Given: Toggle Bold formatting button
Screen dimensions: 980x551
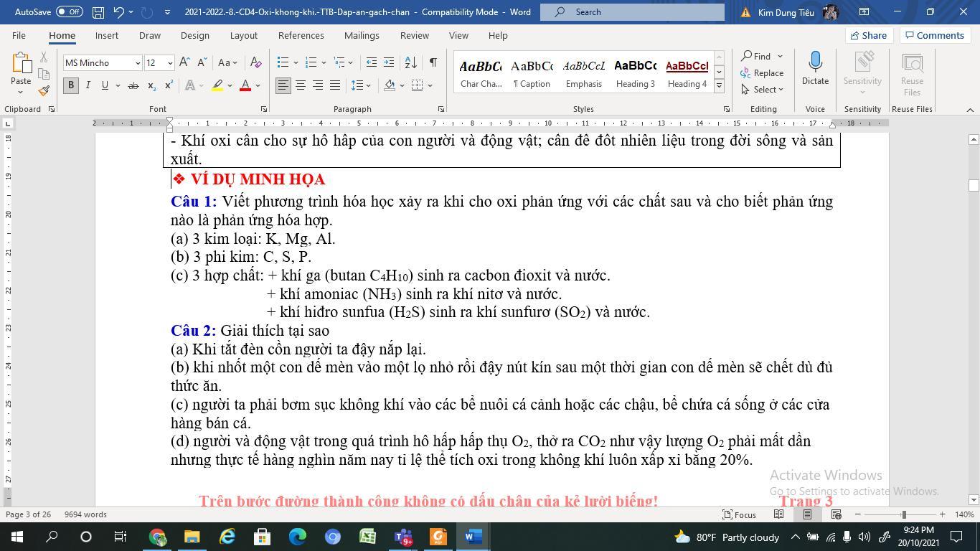Looking at the screenshot, I should (x=70, y=85).
